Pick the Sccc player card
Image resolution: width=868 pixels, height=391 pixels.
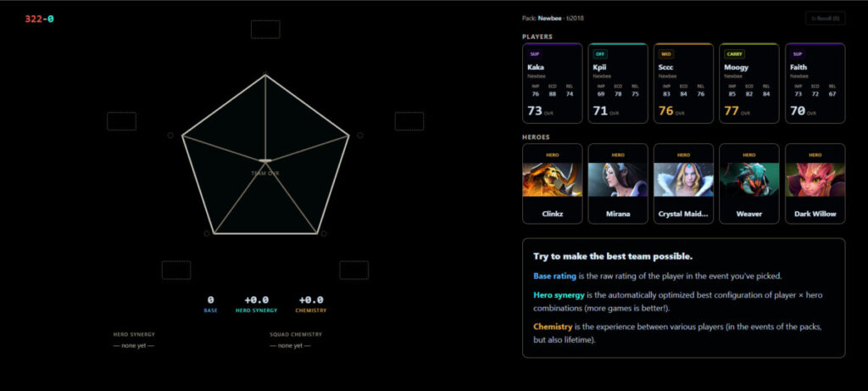[x=683, y=83]
